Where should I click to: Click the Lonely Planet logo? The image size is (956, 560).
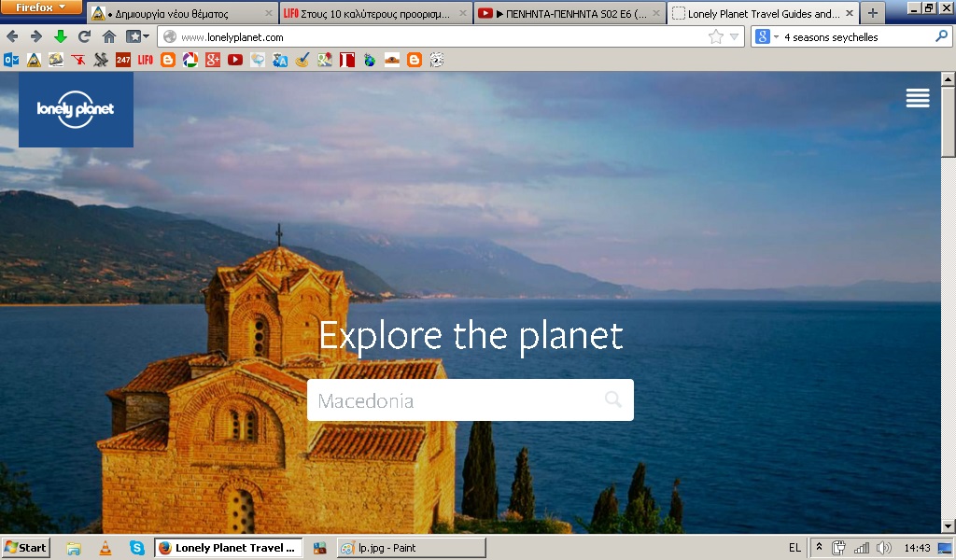coord(76,110)
